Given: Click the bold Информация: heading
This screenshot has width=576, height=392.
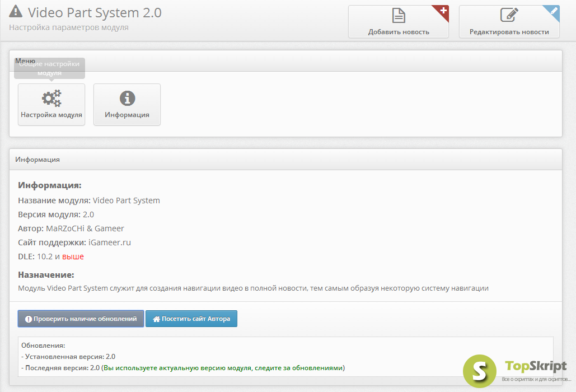Looking at the screenshot, I should tap(50, 185).
